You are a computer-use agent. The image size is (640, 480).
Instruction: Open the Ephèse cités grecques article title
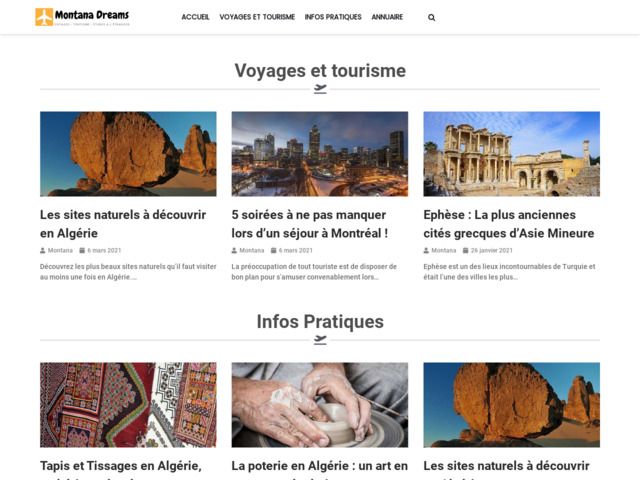click(x=509, y=224)
